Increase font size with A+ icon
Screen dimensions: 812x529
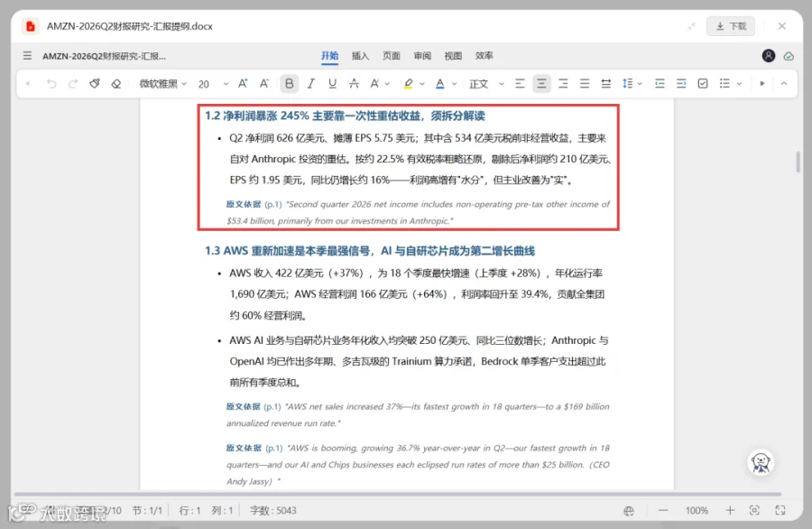coord(243,83)
